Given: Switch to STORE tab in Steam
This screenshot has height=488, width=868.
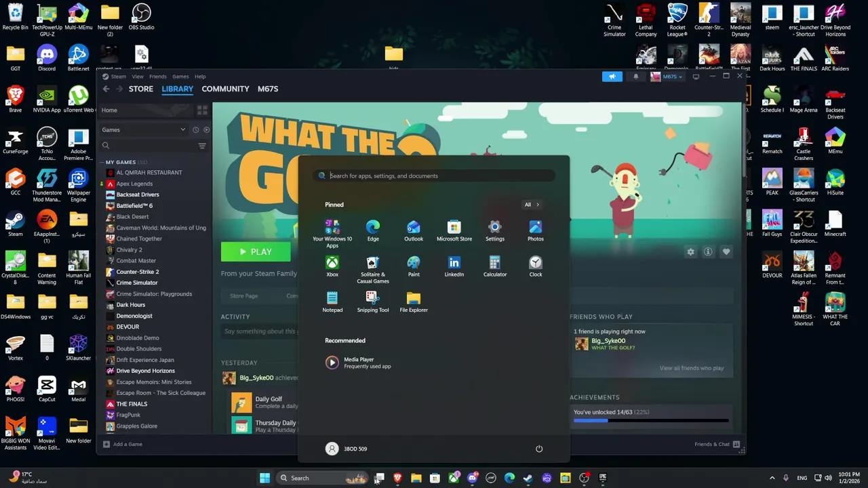Looking at the screenshot, I should 141,89.
